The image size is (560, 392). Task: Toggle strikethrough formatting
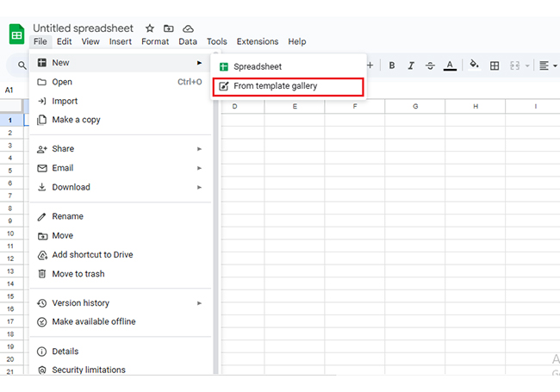(430, 65)
